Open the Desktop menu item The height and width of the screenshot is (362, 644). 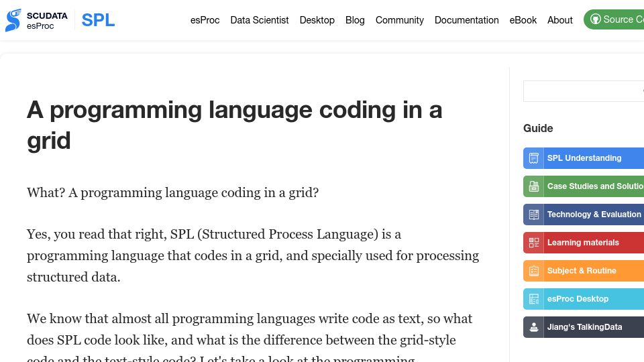tap(317, 20)
